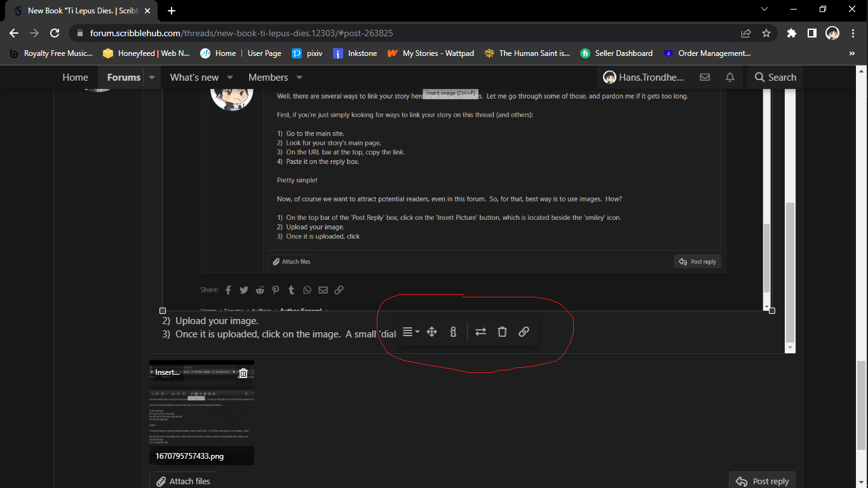Share the post on Reddit

pos(259,289)
